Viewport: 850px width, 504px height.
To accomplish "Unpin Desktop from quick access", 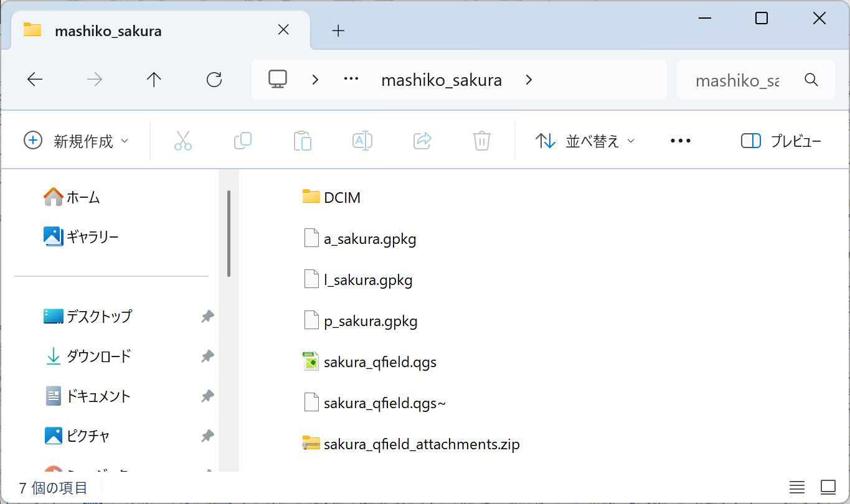I will [x=207, y=317].
